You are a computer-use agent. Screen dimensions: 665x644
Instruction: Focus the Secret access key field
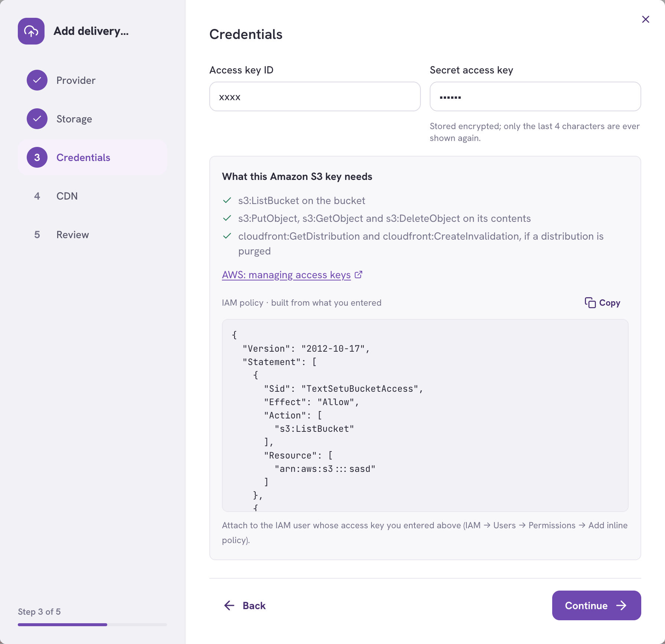point(535,96)
